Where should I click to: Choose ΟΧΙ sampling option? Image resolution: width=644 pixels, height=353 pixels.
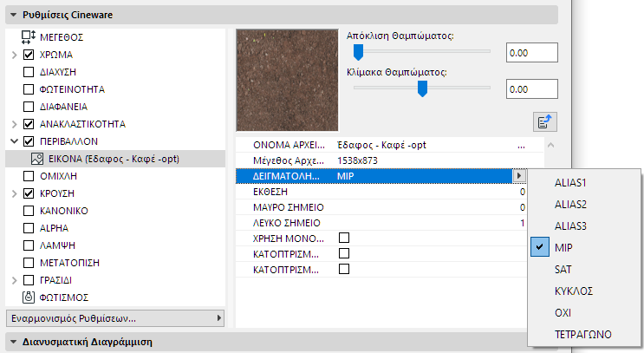584,313
